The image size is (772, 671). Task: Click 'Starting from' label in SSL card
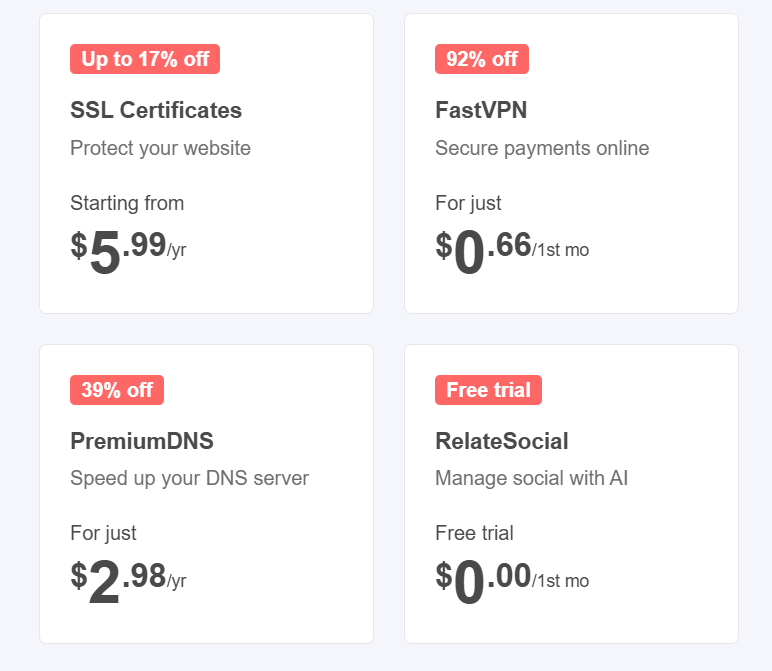tap(127, 203)
